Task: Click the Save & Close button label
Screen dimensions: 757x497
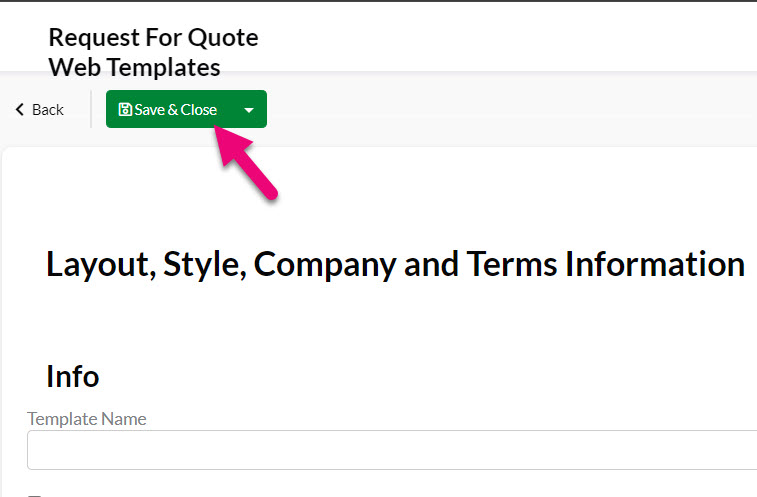Action: 175,110
